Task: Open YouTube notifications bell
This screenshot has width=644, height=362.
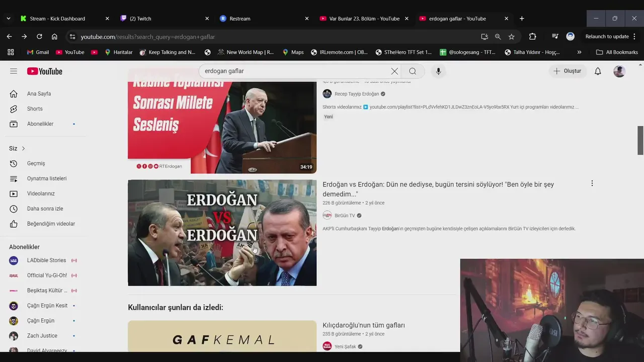Action: point(598,71)
